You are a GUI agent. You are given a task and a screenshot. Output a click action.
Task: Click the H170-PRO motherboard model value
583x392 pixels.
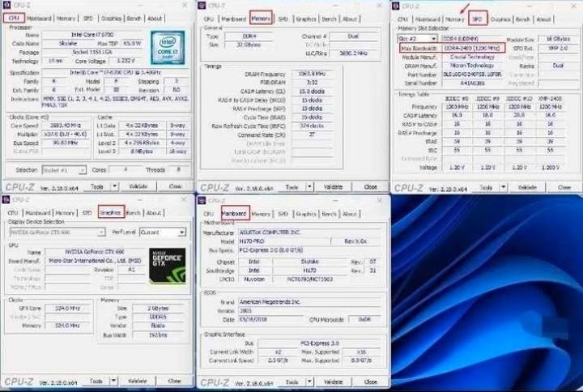284,241
